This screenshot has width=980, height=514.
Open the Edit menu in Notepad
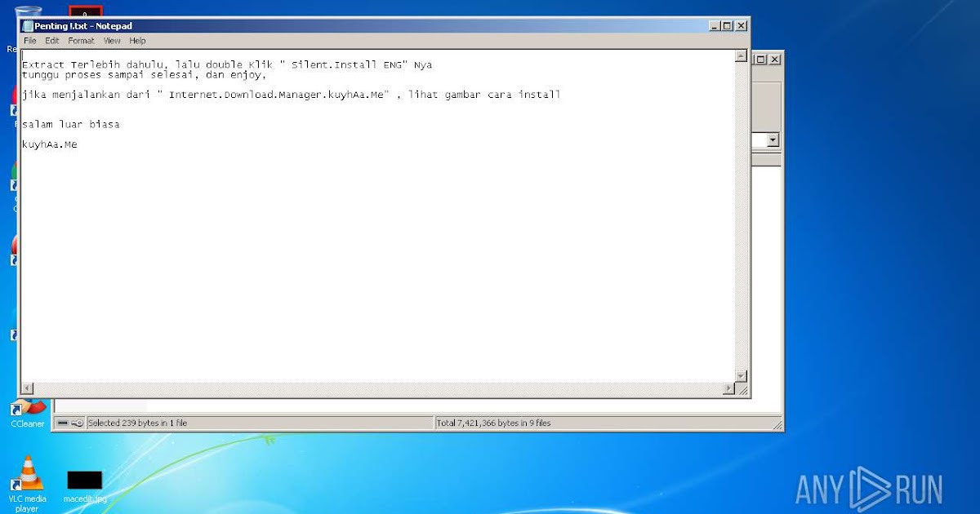[52, 40]
